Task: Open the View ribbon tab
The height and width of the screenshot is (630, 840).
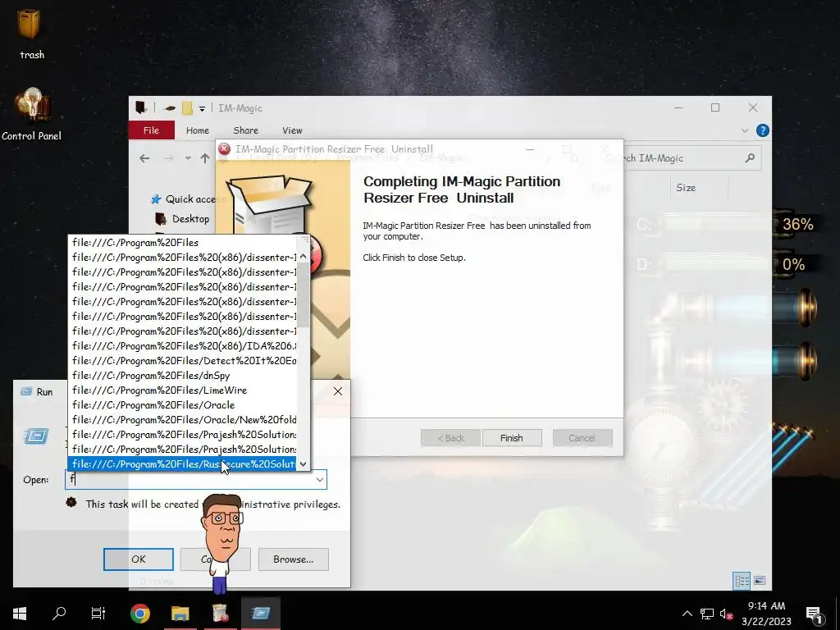Action: click(292, 130)
